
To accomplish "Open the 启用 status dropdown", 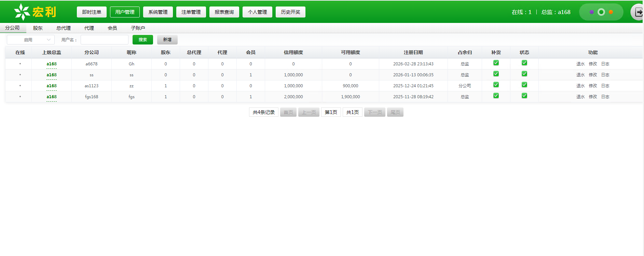I will pyautogui.click(x=31, y=40).
